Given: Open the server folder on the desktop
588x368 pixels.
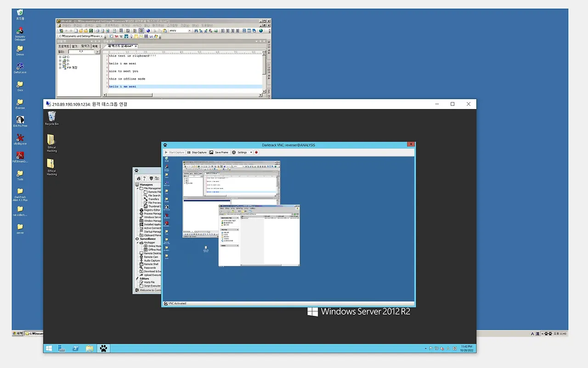Looking at the screenshot, I should click(20, 229).
